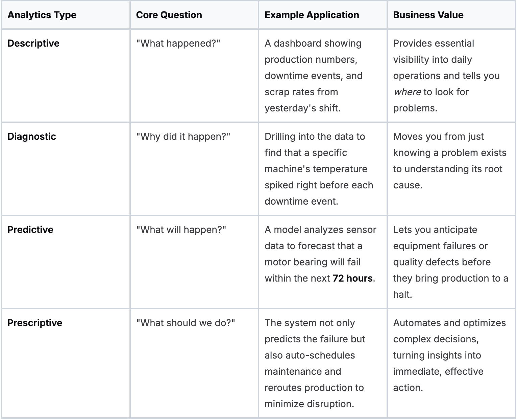Select the "Business Value" header cell

(x=428, y=15)
